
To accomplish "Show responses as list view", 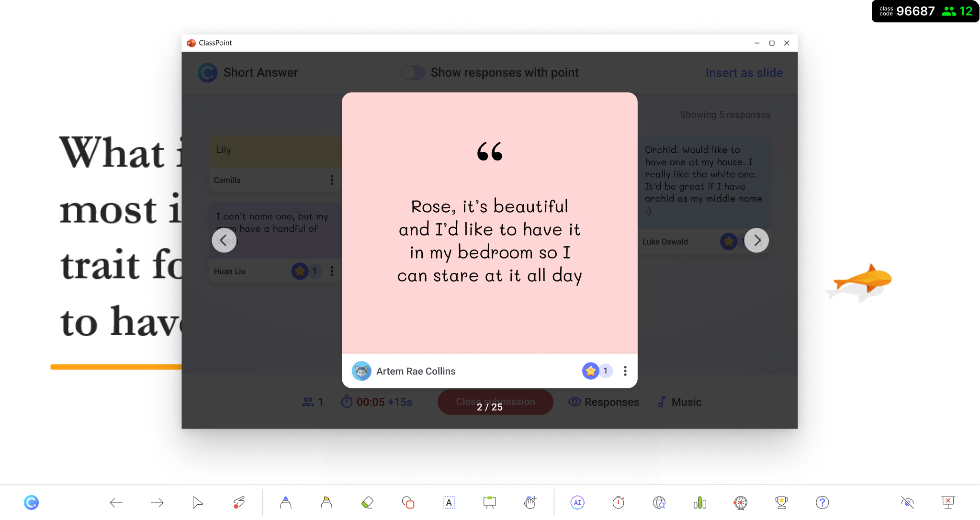I will 604,402.
